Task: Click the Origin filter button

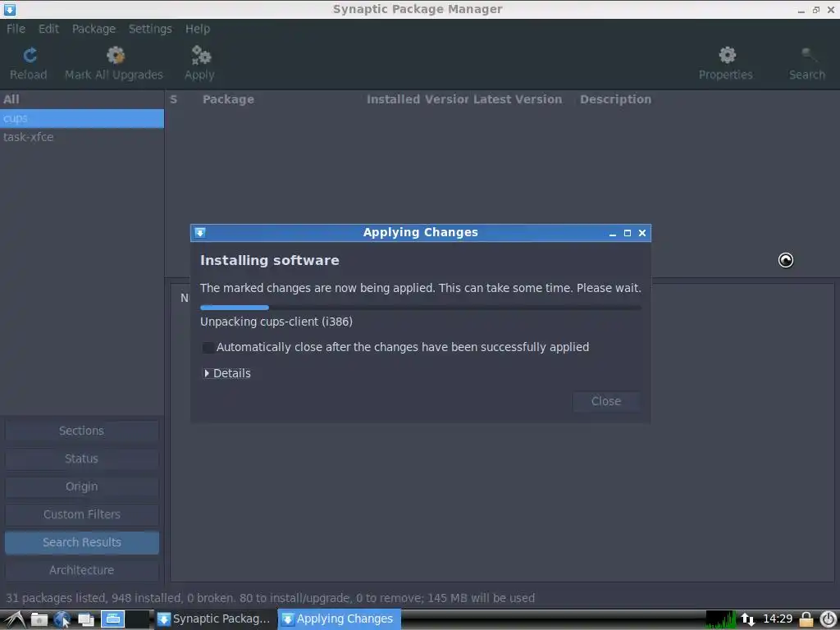Action: [x=82, y=486]
